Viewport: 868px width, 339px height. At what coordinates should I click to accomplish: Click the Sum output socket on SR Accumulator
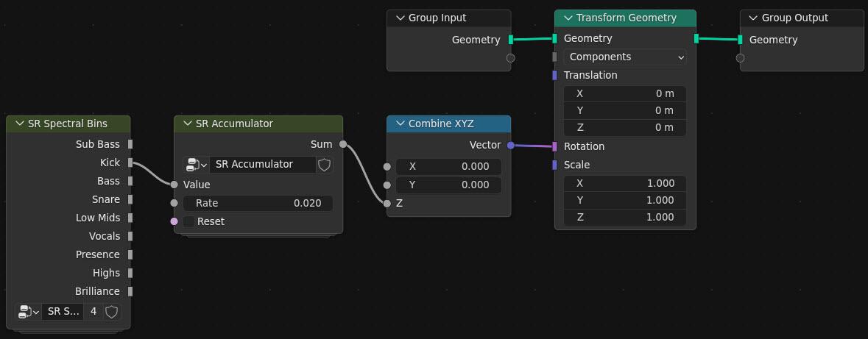coord(342,144)
